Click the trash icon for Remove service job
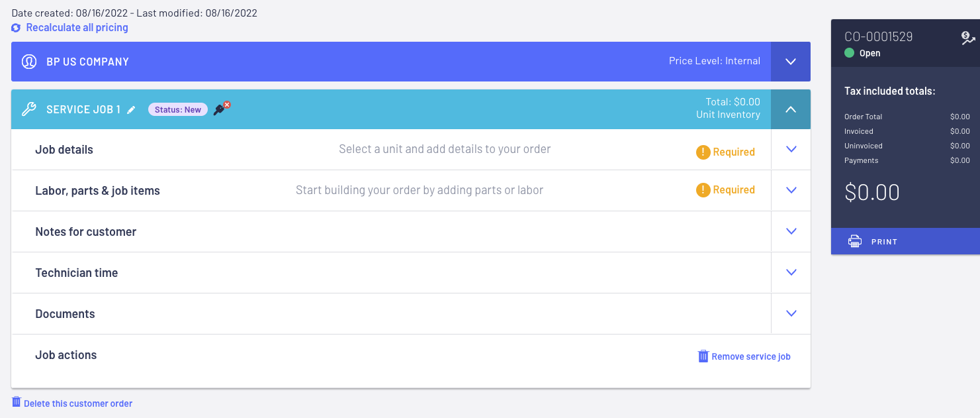The image size is (980, 418). click(703, 356)
